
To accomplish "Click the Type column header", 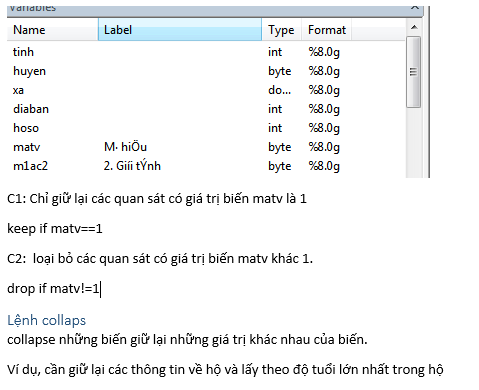I will [x=282, y=30].
